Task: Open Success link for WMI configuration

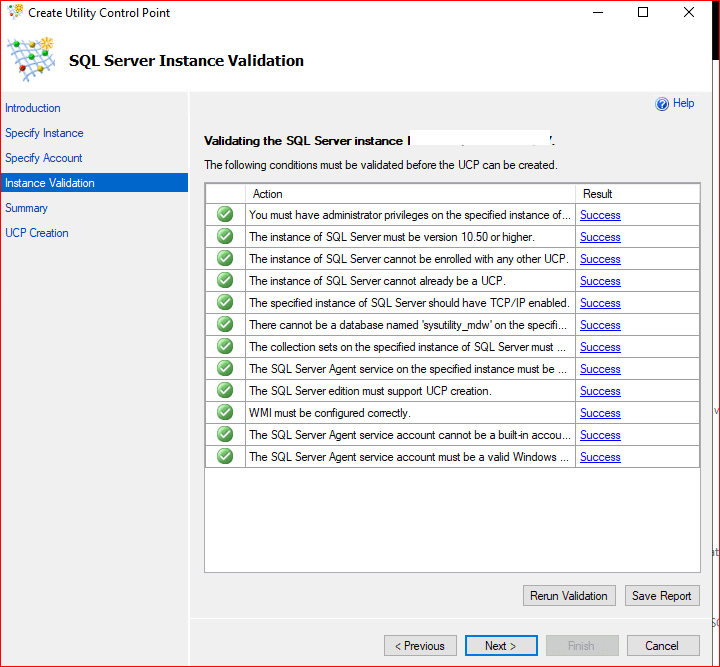Action: 600,413
